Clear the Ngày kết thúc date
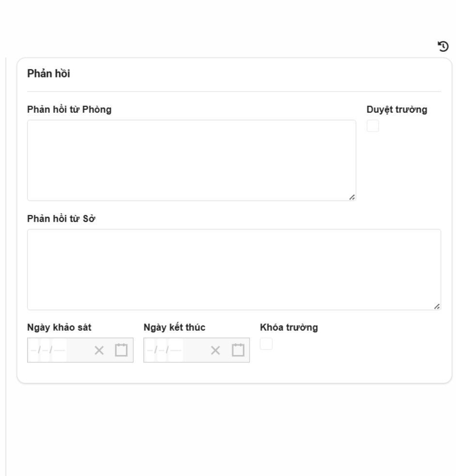The height and width of the screenshot is (476, 456). tap(215, 350)
